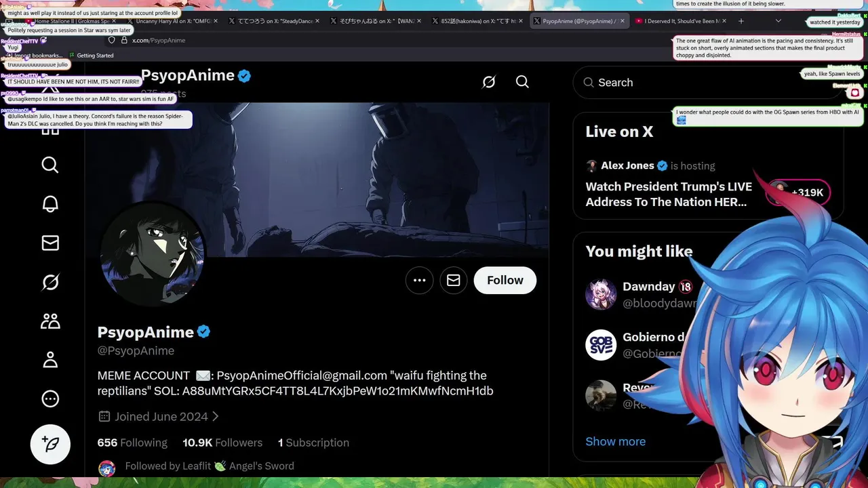This screenshot has width=868, height=488.
Task: Click Alex Jones host avatar
Action: (592, 166)
